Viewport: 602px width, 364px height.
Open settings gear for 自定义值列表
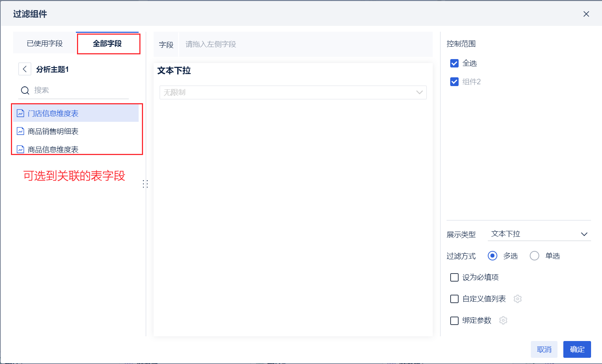coord(517,299)
